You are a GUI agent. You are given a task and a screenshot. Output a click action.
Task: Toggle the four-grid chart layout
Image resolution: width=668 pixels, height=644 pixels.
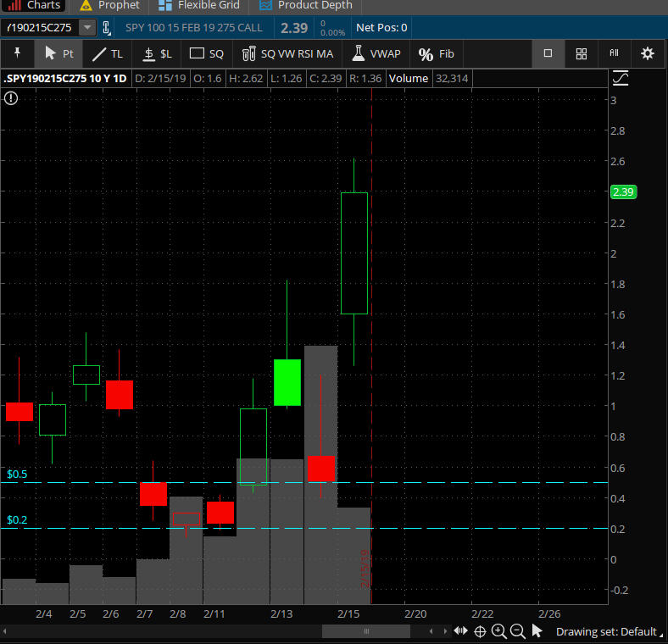click(x=582, y=53)
